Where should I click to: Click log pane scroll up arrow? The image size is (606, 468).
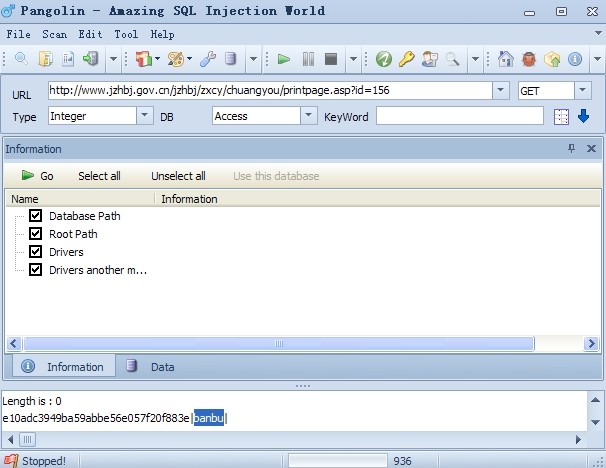[x=595, y=400]
